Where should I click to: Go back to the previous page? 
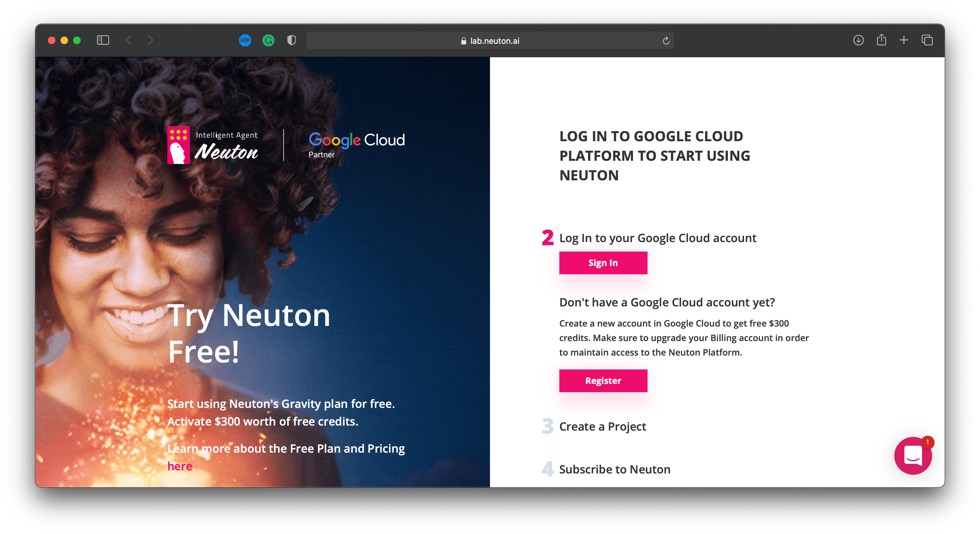(x=129, y=40)
